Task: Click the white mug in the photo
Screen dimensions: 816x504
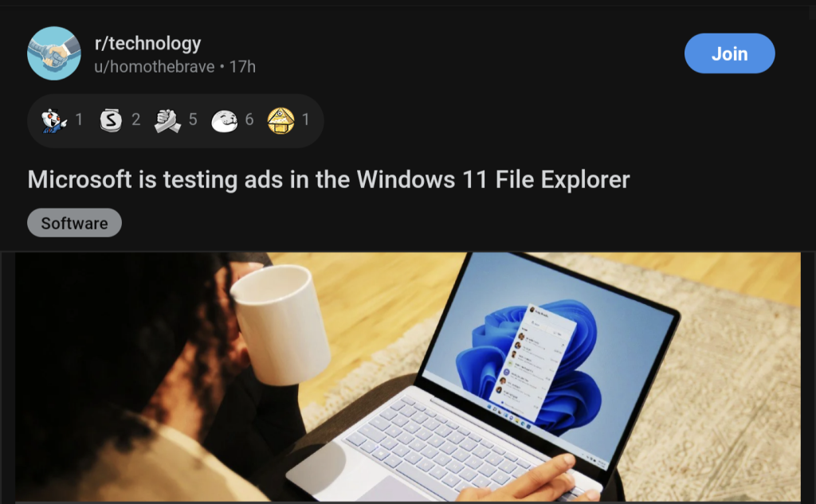Action: [280, 323]
